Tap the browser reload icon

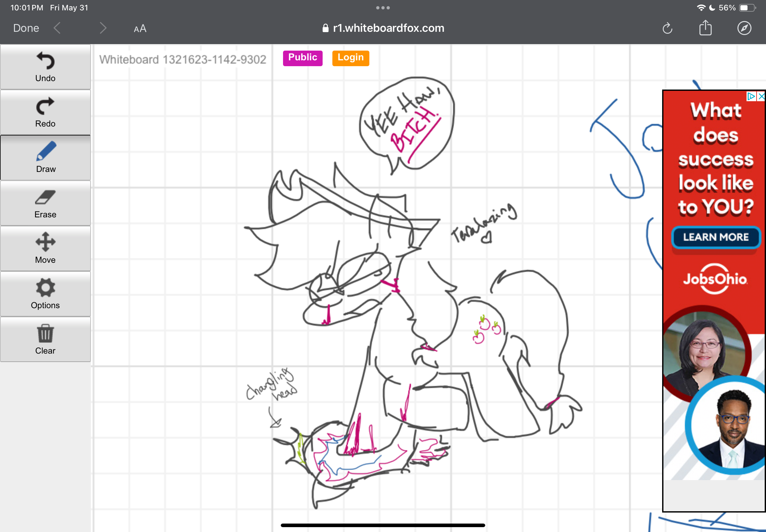[x=667, y=28]
